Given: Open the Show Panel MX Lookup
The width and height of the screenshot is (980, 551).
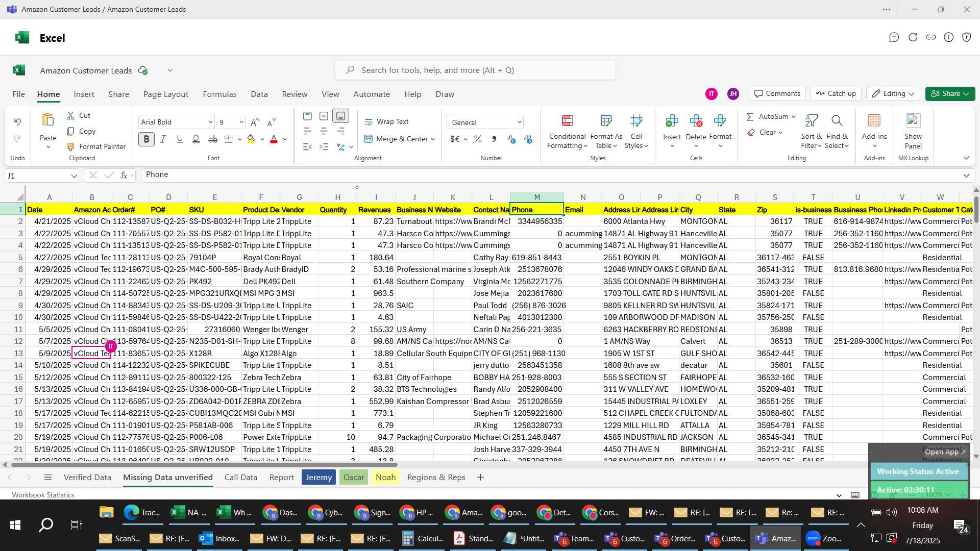Looking at the screenshot, I should pos(913,132).
